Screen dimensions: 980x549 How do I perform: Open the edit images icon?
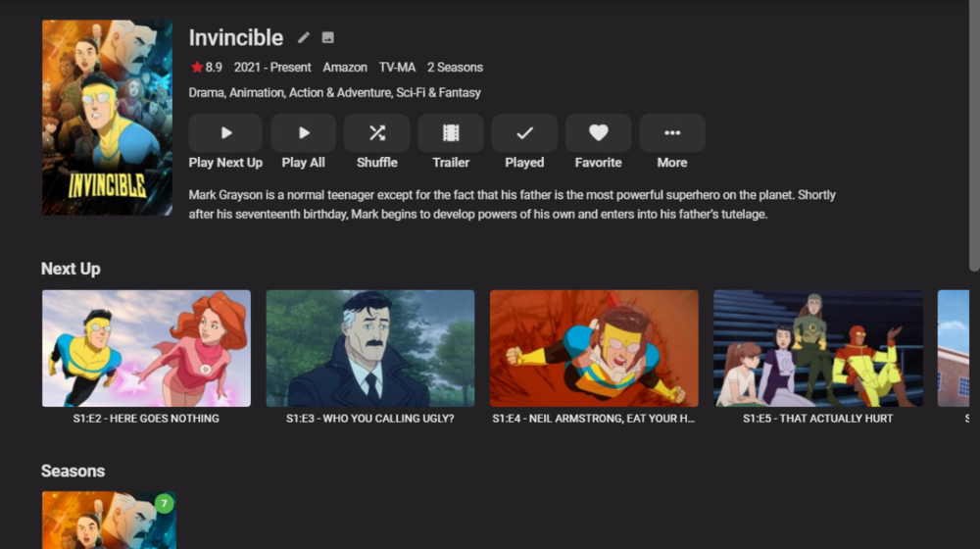[x=327, y=37]
